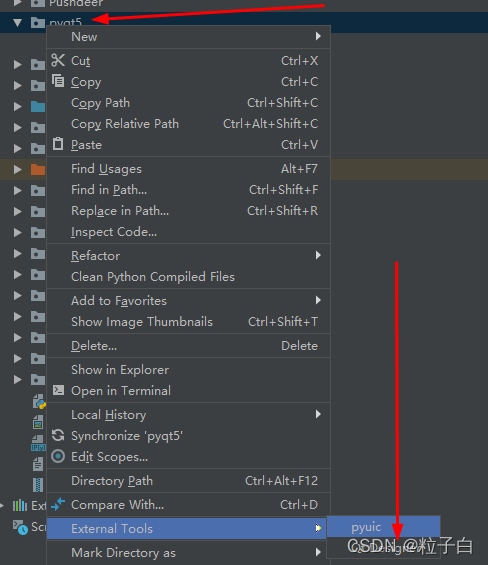Screen dimensions: 488x565
Task: Expand the New submenu arrow
Action: (318, 36)
